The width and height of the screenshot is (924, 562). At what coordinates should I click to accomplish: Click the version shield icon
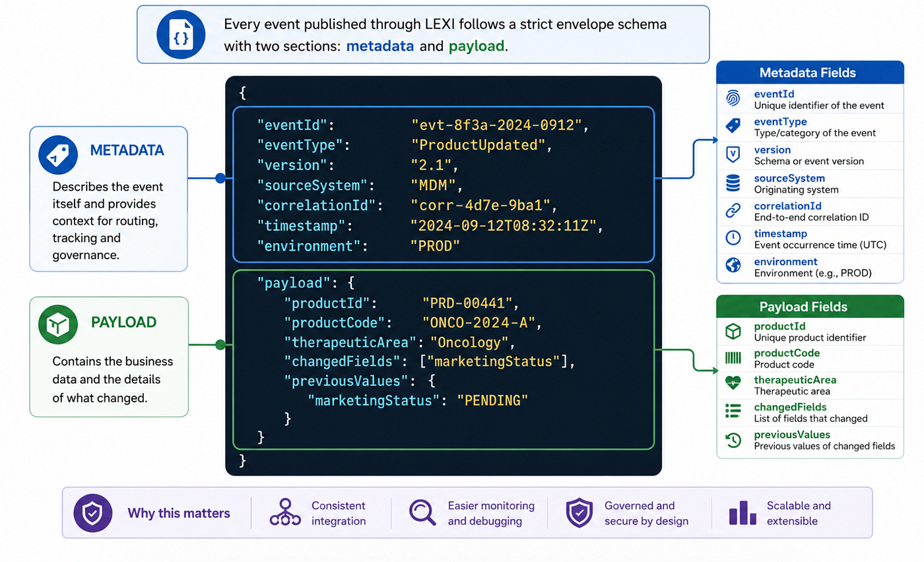(733, 154)
